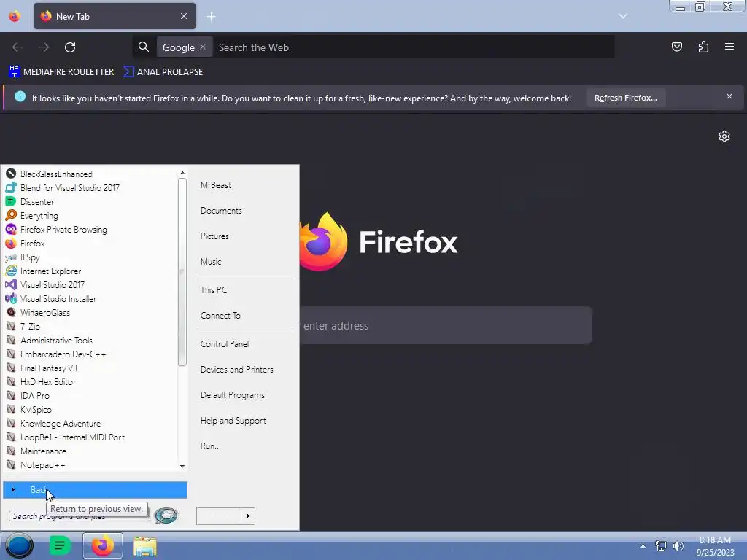
Task: Focus the Search the Web address bar
Action: [413, 47]
